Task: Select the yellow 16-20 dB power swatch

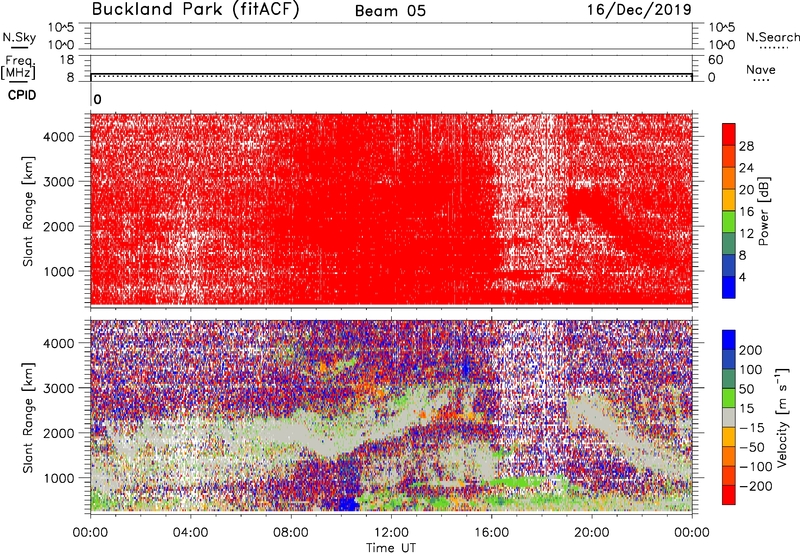Action: coord(729,200)
